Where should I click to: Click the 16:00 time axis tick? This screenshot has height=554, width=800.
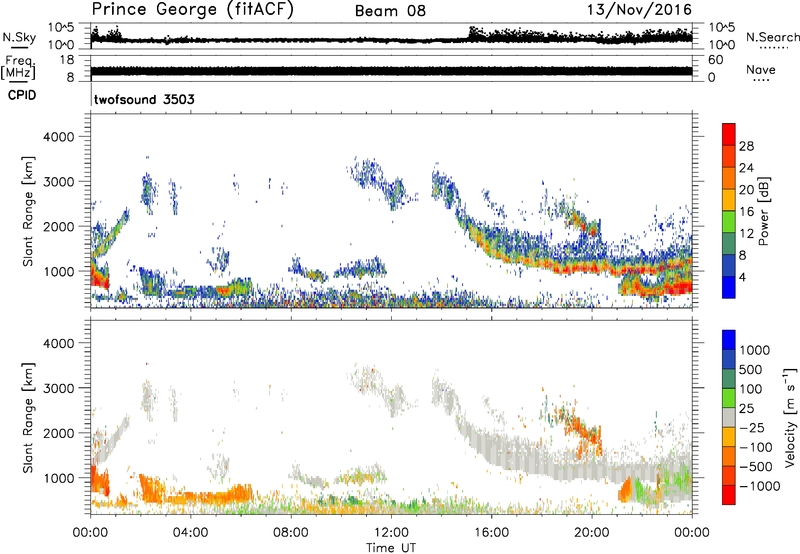491,533
